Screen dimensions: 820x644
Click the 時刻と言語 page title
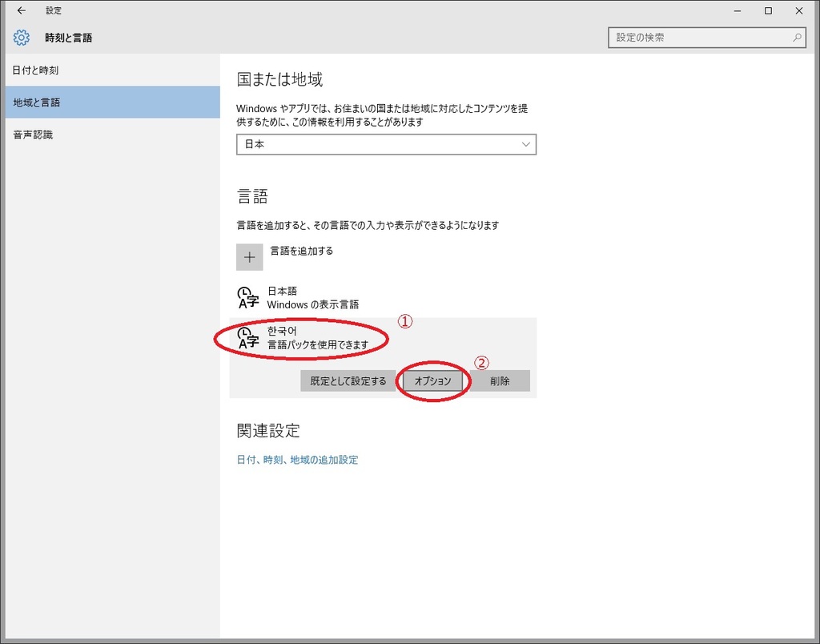point(69,38)
